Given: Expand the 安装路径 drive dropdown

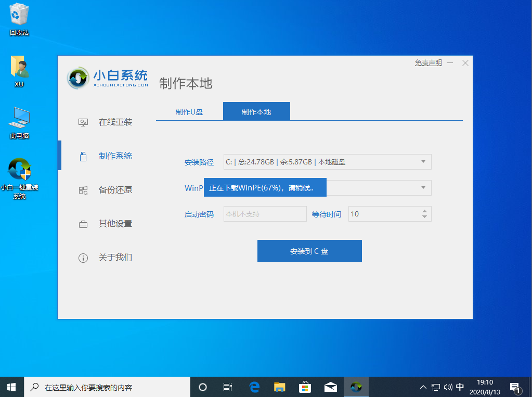Looking at the screenshot, I should (x=424, y=162).
